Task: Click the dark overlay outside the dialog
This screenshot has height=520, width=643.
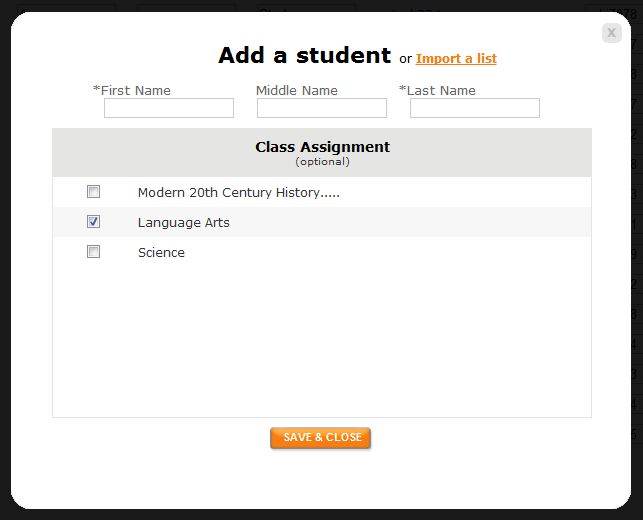Action: (x=5, y=300)
